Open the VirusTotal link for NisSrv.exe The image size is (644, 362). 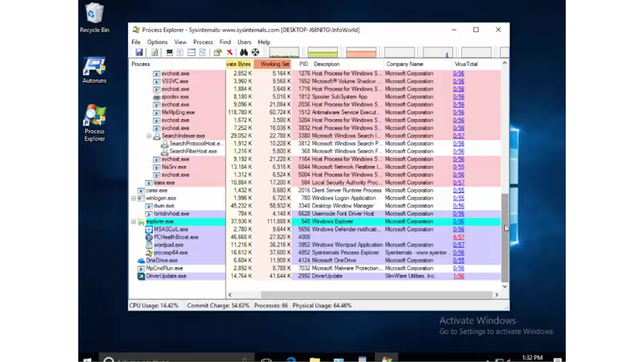[x=459, y=167]
